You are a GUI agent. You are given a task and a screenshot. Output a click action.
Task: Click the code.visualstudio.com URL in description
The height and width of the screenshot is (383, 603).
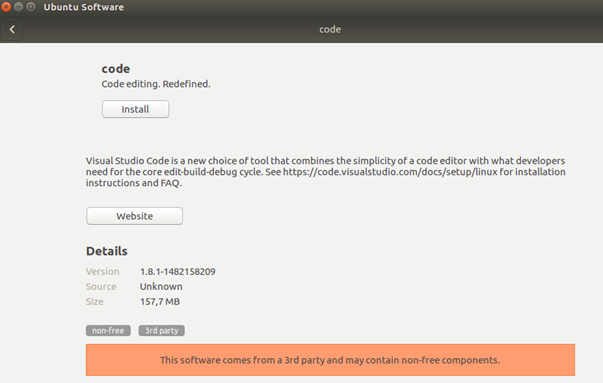click(390, 172)
